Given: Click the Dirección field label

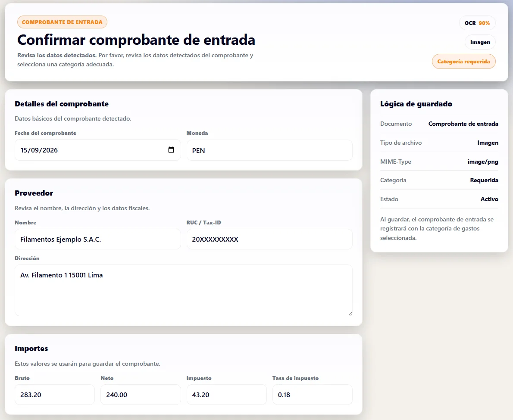Looking at the screenshot, I should click(27, 258).
